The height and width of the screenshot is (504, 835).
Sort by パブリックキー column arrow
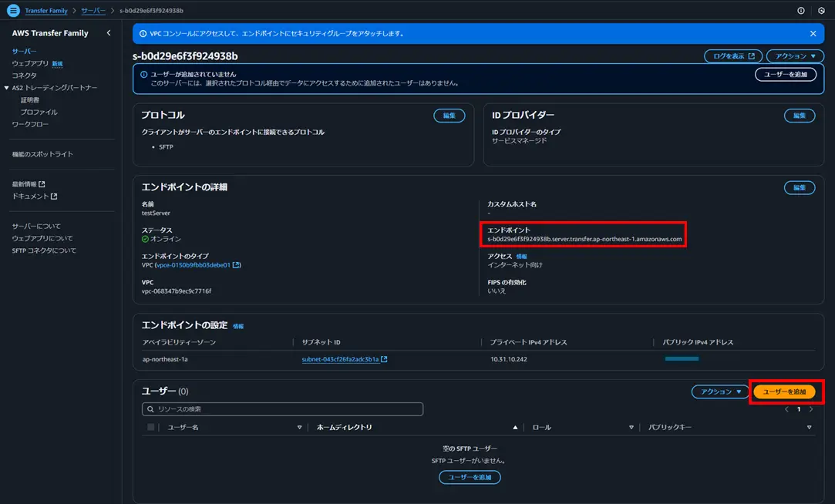click(809, 428)
